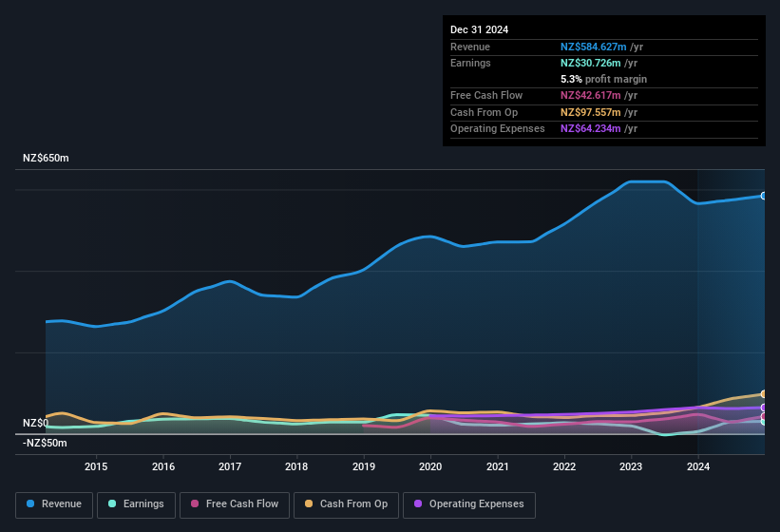Click the 2016 x-axis label
Viewport: 780px width, 532px height.
163,466
